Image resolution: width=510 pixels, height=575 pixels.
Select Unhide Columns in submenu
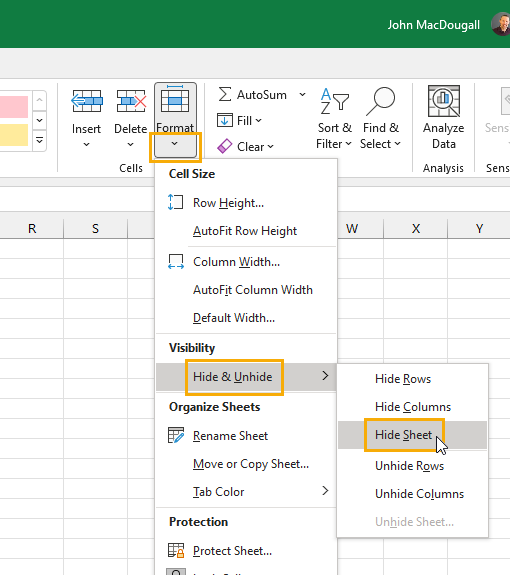(412, 494)
